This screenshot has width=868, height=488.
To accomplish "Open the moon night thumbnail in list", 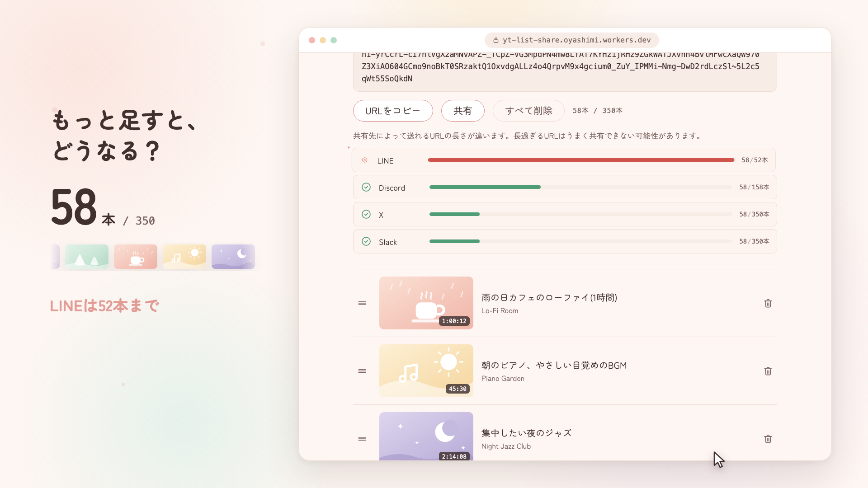I will tap(426, 436).
